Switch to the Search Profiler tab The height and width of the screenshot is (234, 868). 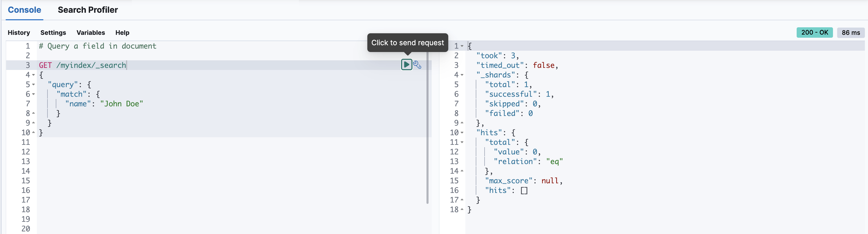(x=88, y=10)
